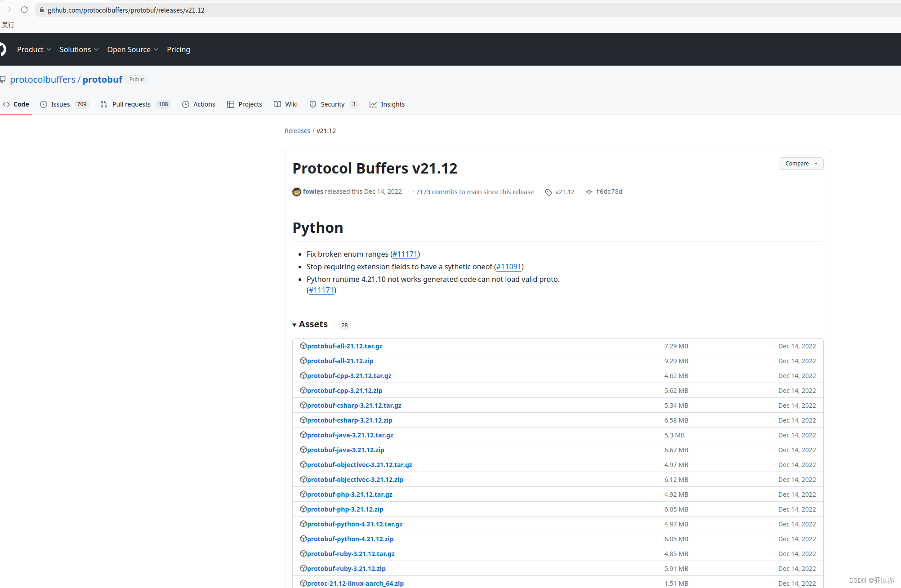Open issue #11171 in enum ranges item

coord(405,254)
